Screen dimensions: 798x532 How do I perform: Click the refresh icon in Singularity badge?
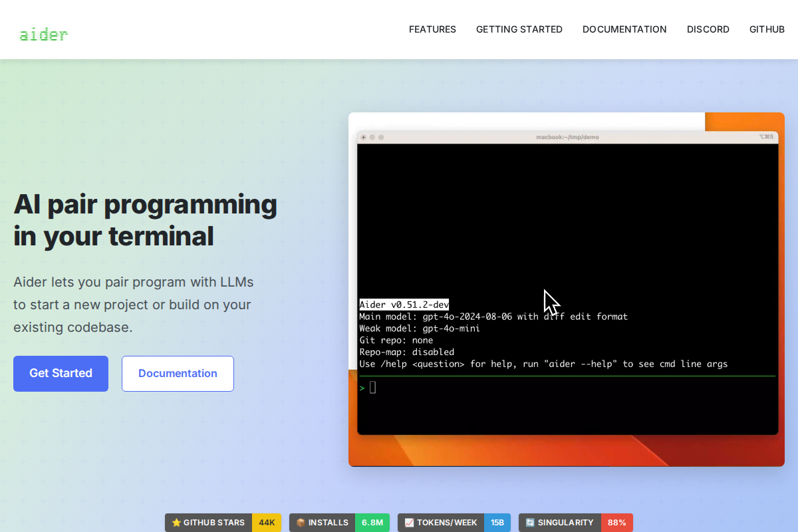[530, 523]
